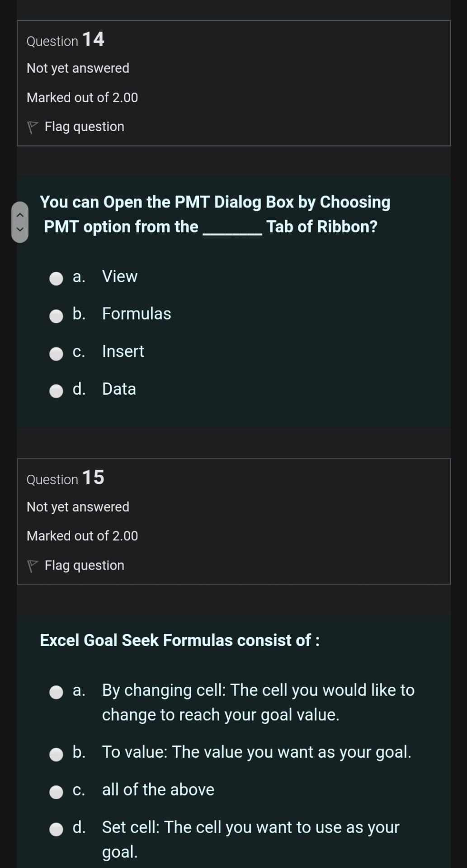This screenshot has width=467, height=868.
Task: Select option 'To value' in Question 15
Action: (56, 754)
